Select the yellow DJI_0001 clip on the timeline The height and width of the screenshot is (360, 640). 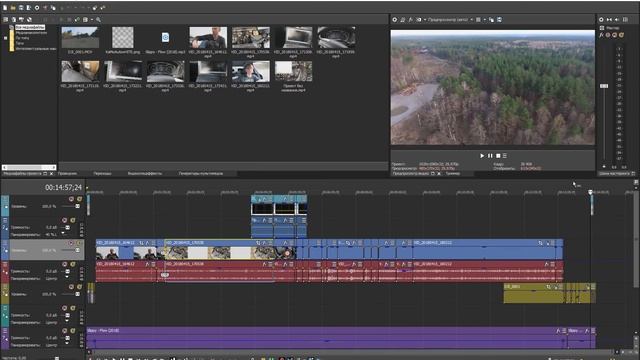pyautogui.click(x=533, y=293)
